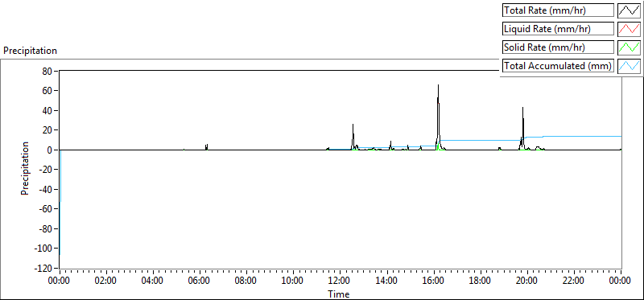
Task: Select the Total Rate (mm/hr) legend label
Action: (559, 10)
